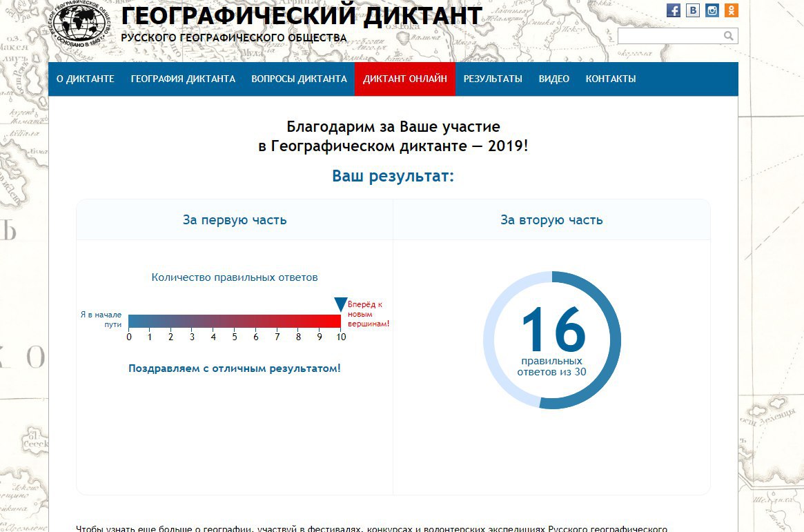
Task: Open the Instagram social link icon
Action: pos(712,10)
